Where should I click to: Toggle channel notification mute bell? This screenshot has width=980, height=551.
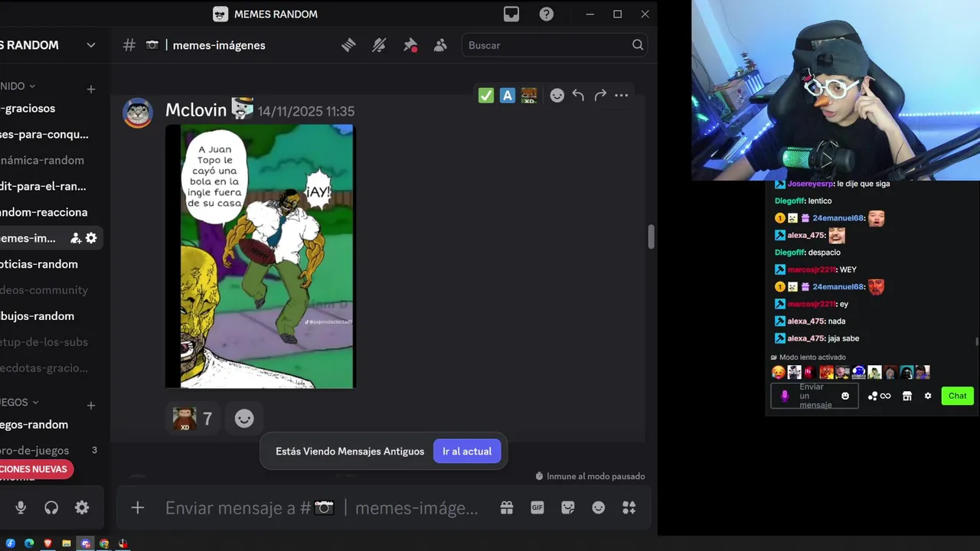coord(379,45)
